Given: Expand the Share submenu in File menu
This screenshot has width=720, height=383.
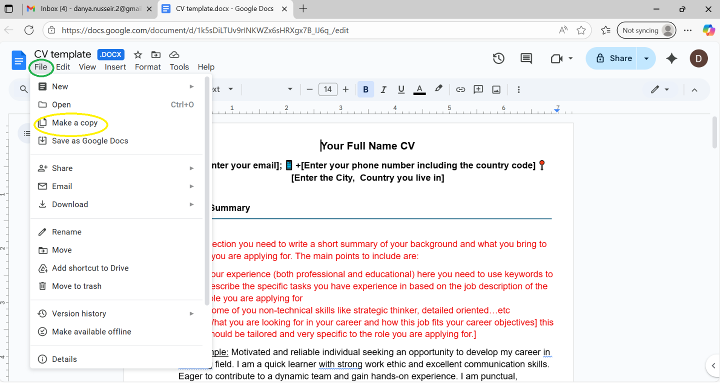Looking at the screenshot, I should pyautogui.click(x=117, y=168).
